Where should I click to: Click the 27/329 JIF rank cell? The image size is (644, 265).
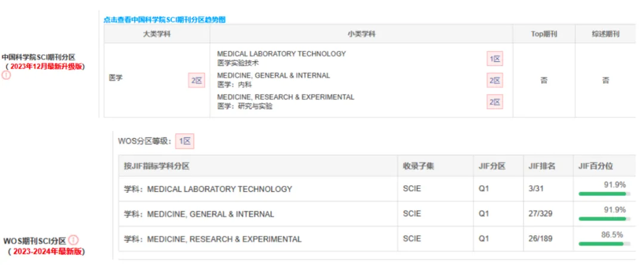[540, 214]
